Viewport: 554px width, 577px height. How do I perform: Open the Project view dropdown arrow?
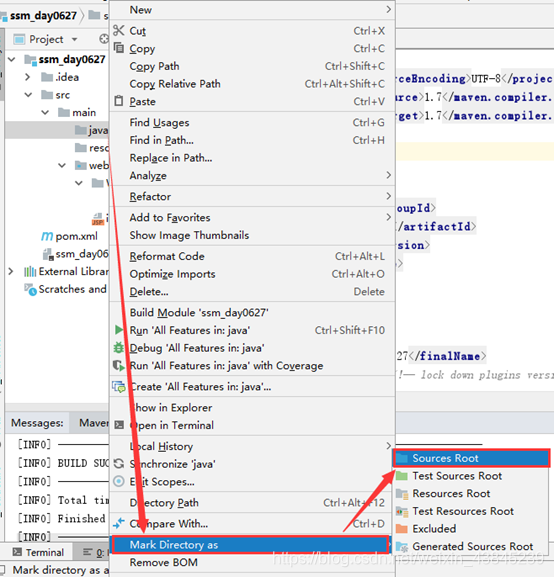[74, 39]
